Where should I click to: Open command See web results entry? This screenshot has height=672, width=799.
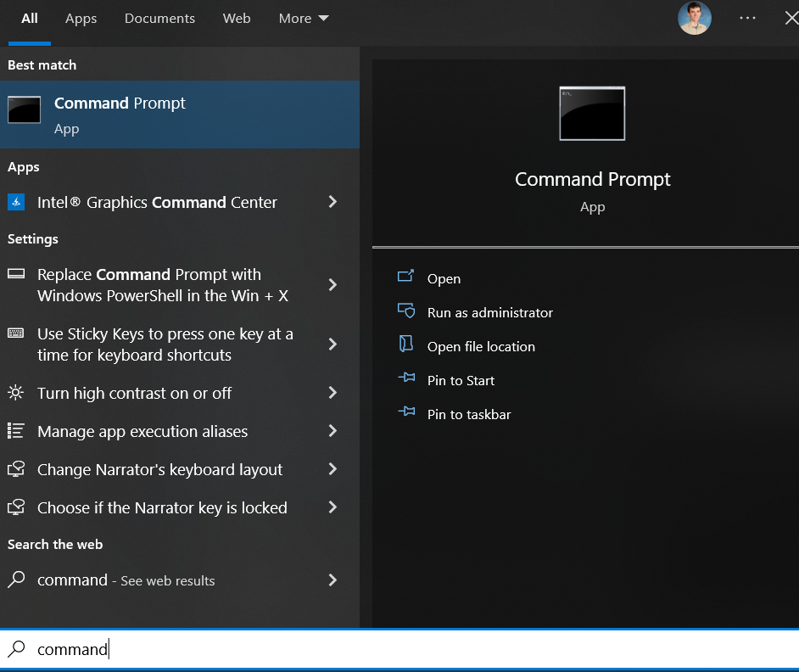point(126,580)
